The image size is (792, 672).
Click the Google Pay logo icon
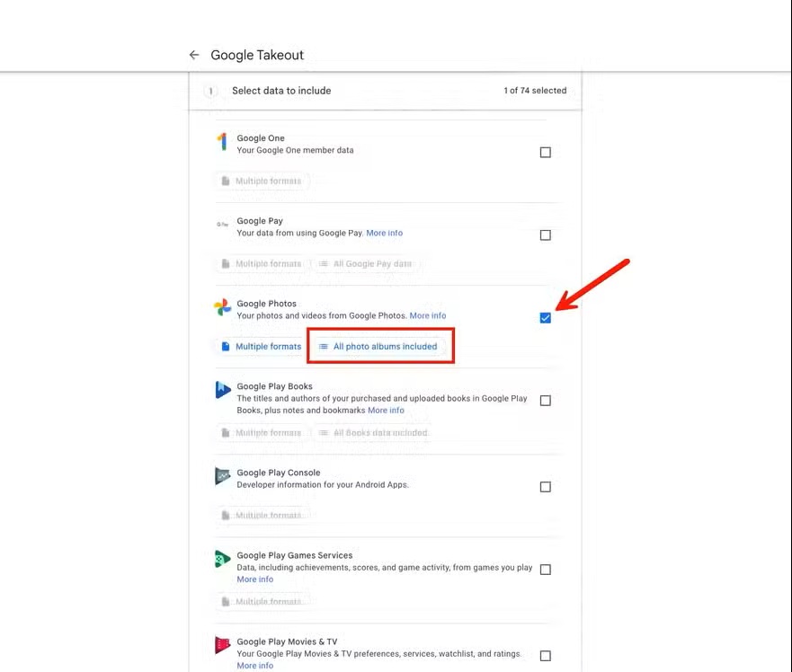(x=222, y=225)
